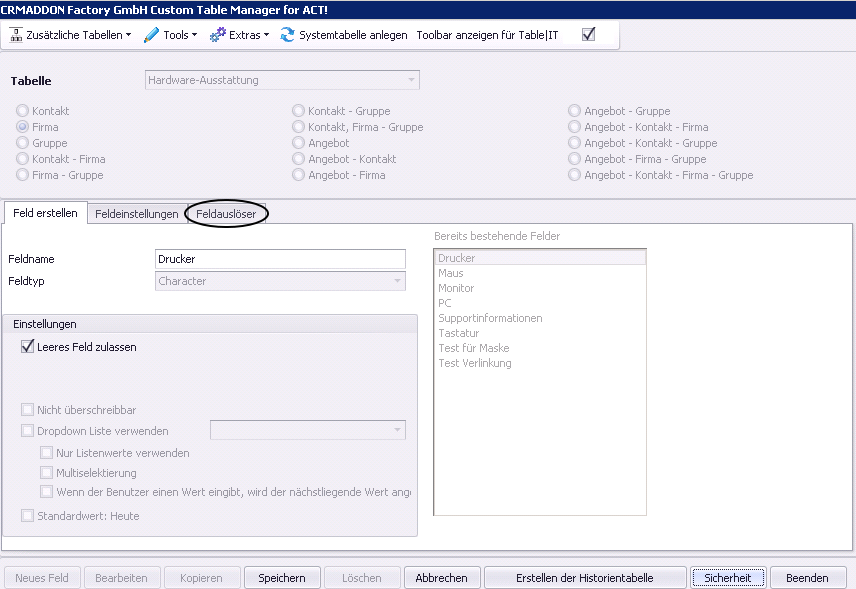856x589 pixels.
Task: Click the Zusätzliche Tabellen table icon
Action: pos(16,35)
